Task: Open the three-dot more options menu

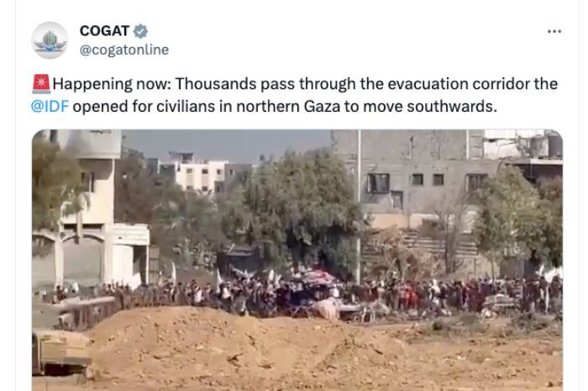Action: click(554, 31)
